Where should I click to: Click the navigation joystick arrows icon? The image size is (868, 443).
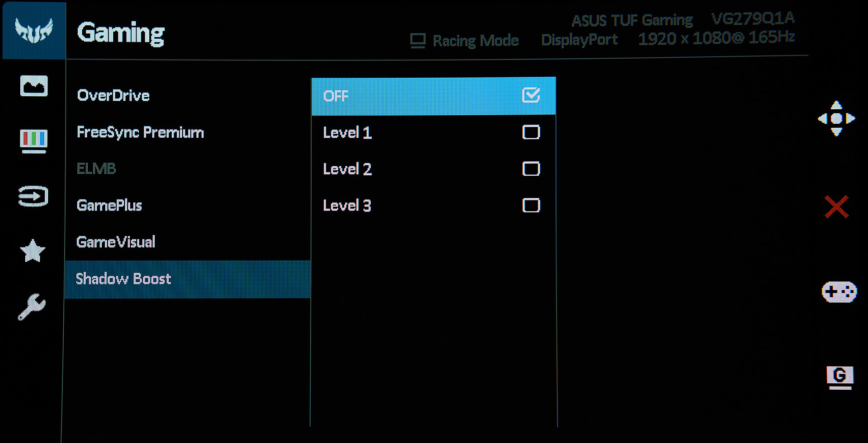point(836,118)
